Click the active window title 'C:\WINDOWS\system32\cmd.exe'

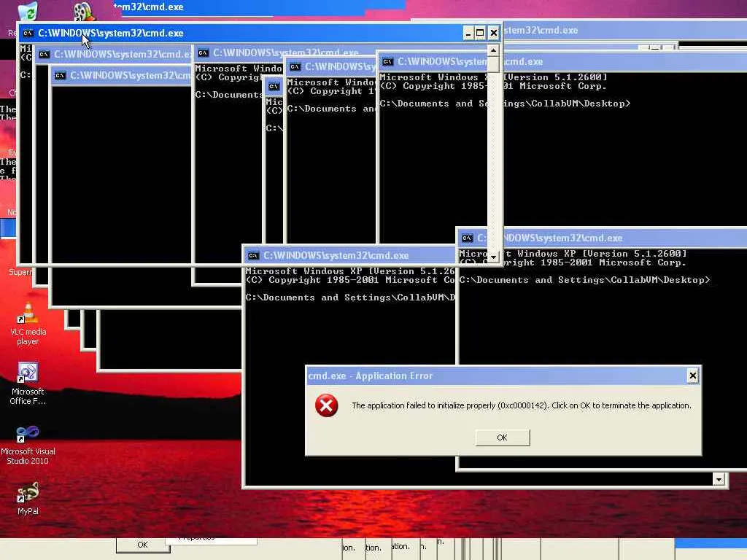coord(111,33)
